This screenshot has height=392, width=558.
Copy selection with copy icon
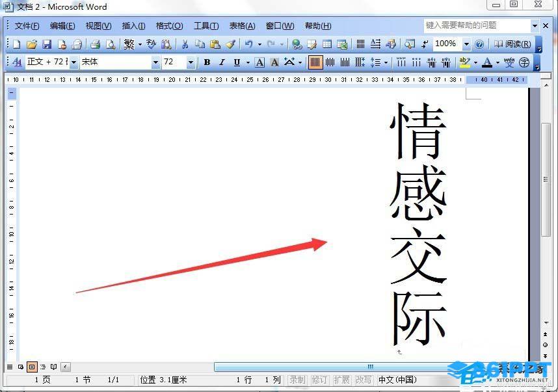[200, 44]
